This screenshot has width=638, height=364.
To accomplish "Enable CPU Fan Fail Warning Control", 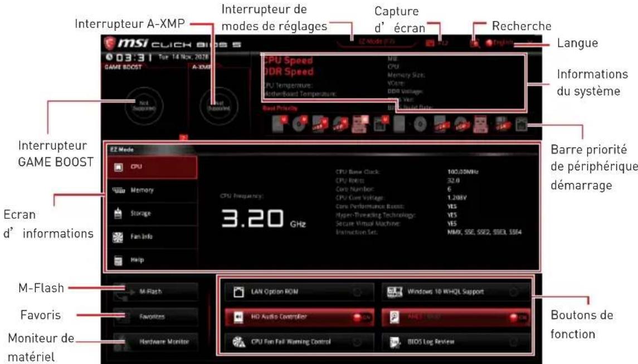I will [299, 342].
